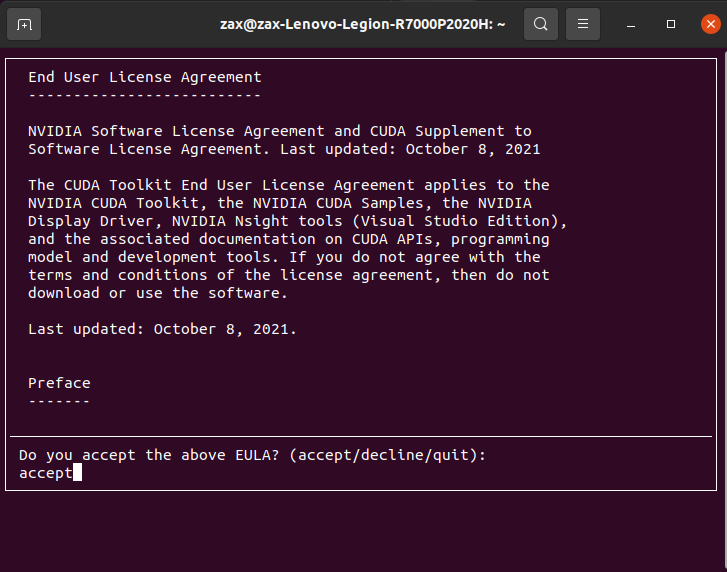Click the terminal window title text

(x=362, y=24)
